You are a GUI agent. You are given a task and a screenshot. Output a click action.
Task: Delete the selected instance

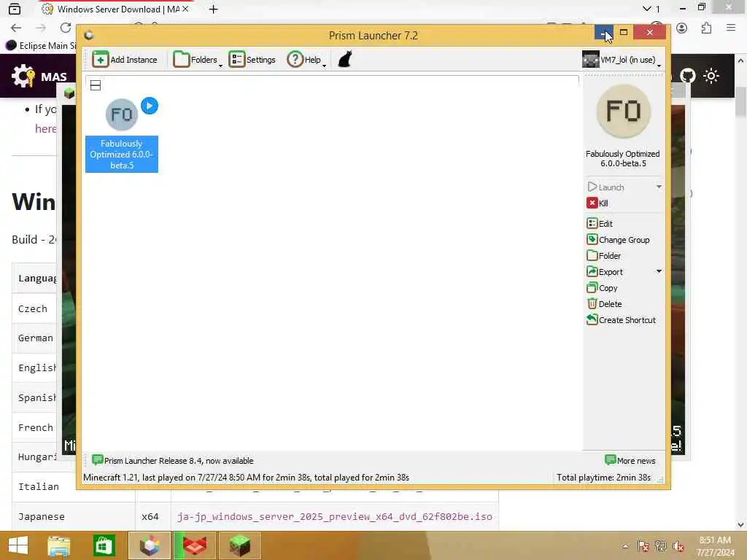pyautogui.click(x=604, y=304)
